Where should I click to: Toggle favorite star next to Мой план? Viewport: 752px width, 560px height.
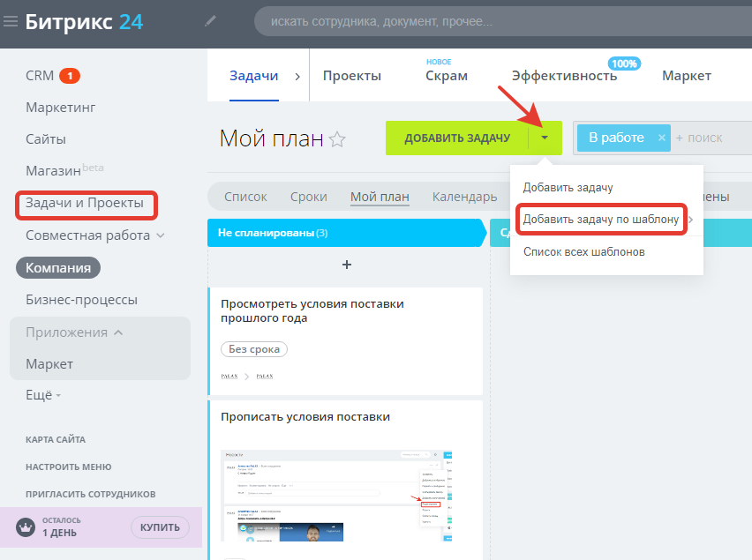click(x=337, y=139)
